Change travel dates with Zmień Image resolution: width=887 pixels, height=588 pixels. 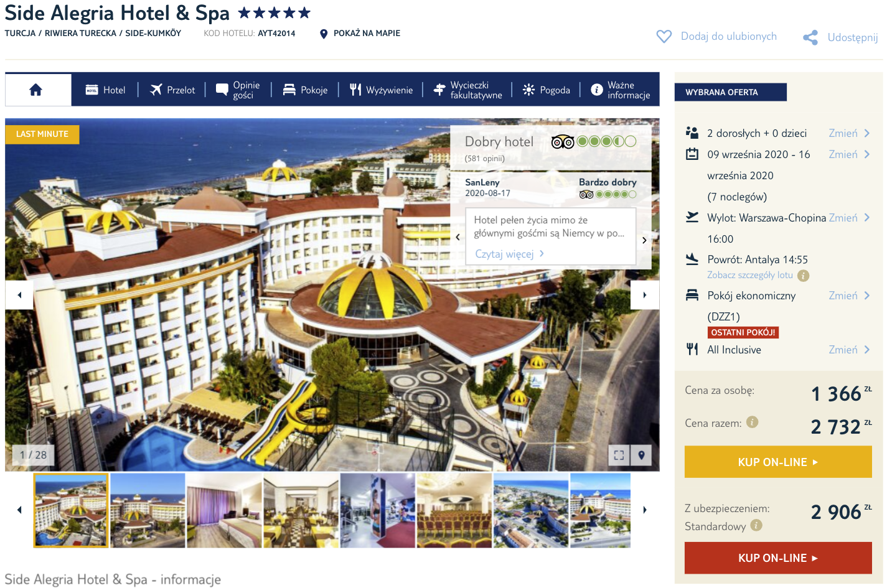click(x=843, y=154)
